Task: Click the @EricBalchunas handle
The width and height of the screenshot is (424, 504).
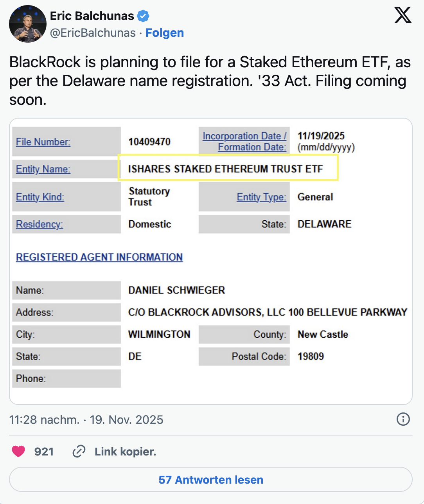Action: pyautogui.click(x=93, y=33)
